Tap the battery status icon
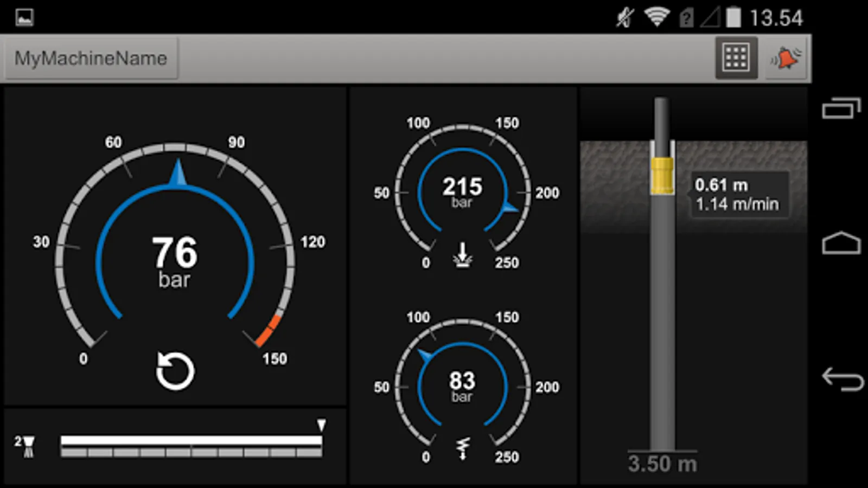The height and width of the screenshot is (488, 868). (733, 17)
